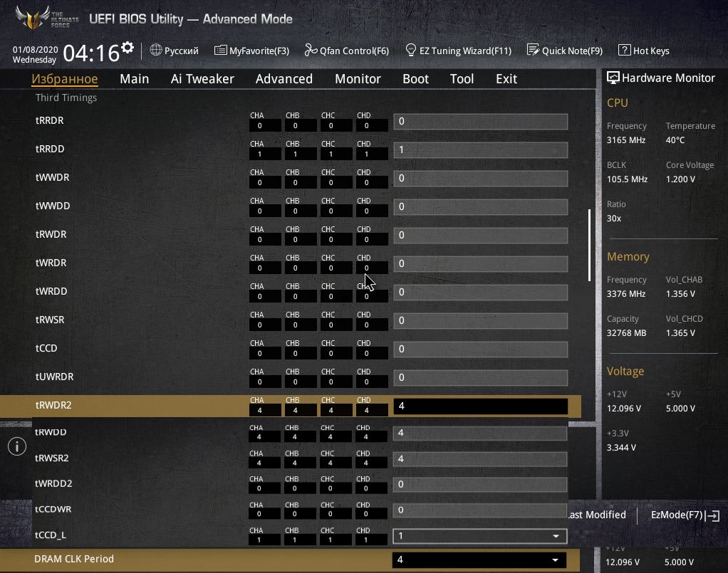Viewport: 728px width, 573px height.
Task: Switch to the Избранное tab
Action: point(65,79)
